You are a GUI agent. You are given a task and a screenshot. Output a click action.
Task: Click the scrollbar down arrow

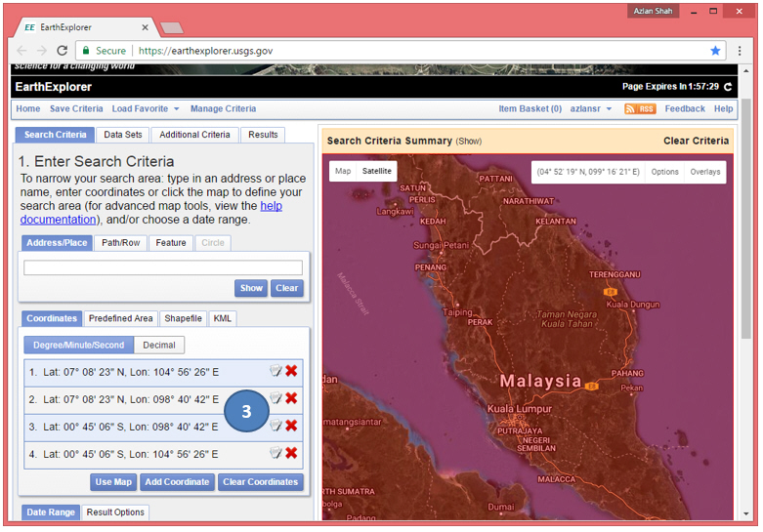(x=746, y=514)
